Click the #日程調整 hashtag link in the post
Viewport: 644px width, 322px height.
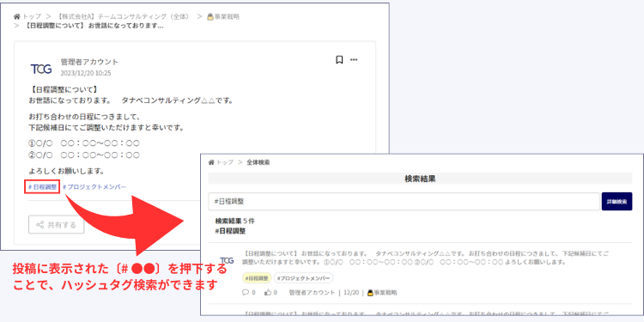[43, 187]
